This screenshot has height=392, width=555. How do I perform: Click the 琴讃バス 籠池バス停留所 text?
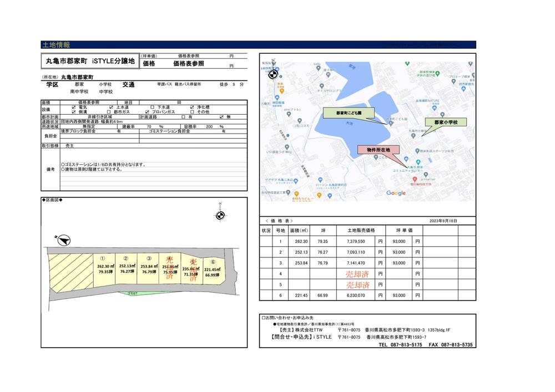pos(179,84)
